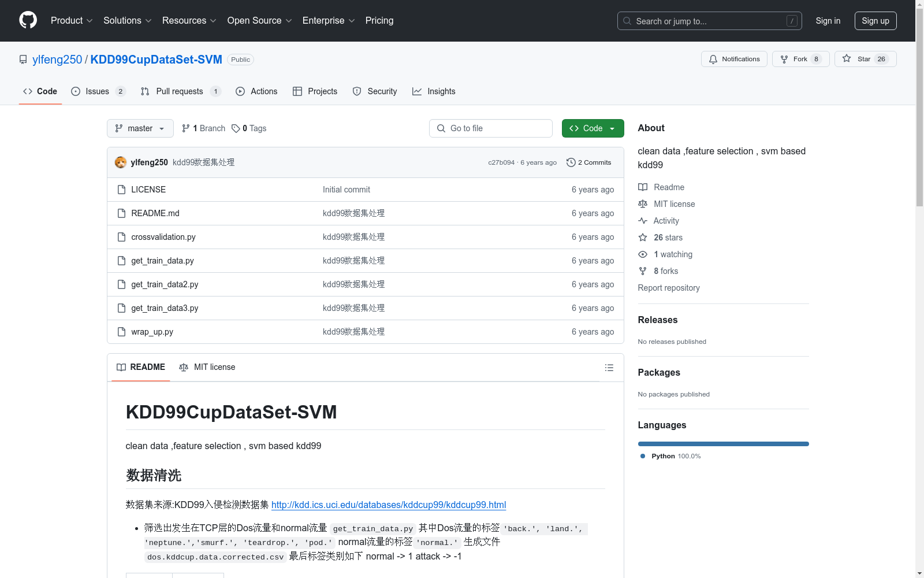Click the crossvalidation.py file icon
The height and width of the screenshot is (578, 924).
point(121,237)
